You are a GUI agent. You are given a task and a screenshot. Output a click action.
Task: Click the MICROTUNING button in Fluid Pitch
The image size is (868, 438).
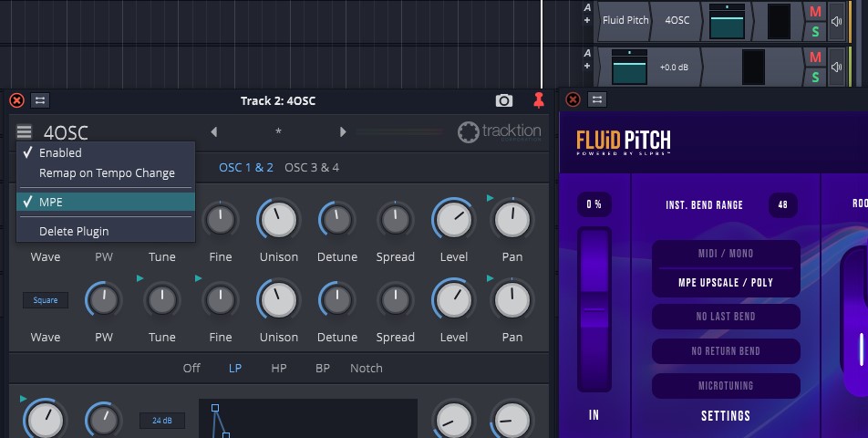(x=725, y=386)
